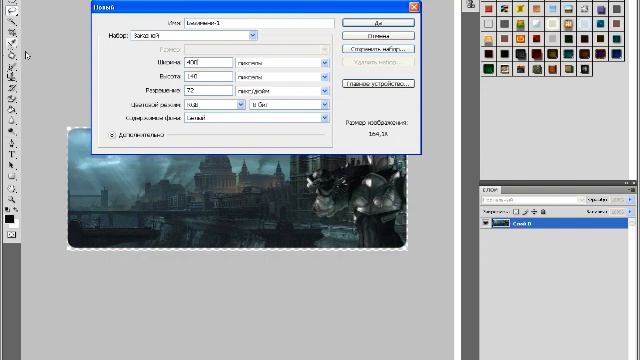Image resolution: width=640 pixels, height=360 pixels.
Task: Toggle lock position in Layers panel
Action: tap(534, 212)
